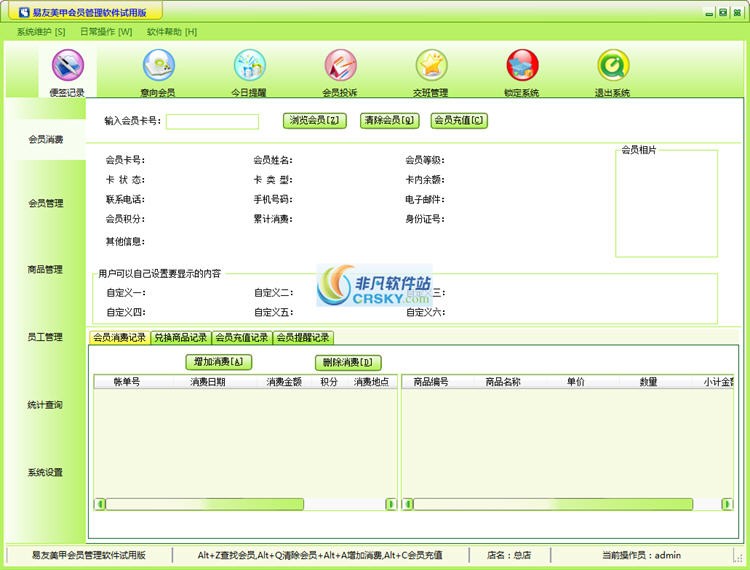
Task: Click the 消费金额 column header
Action: point(284,382)
